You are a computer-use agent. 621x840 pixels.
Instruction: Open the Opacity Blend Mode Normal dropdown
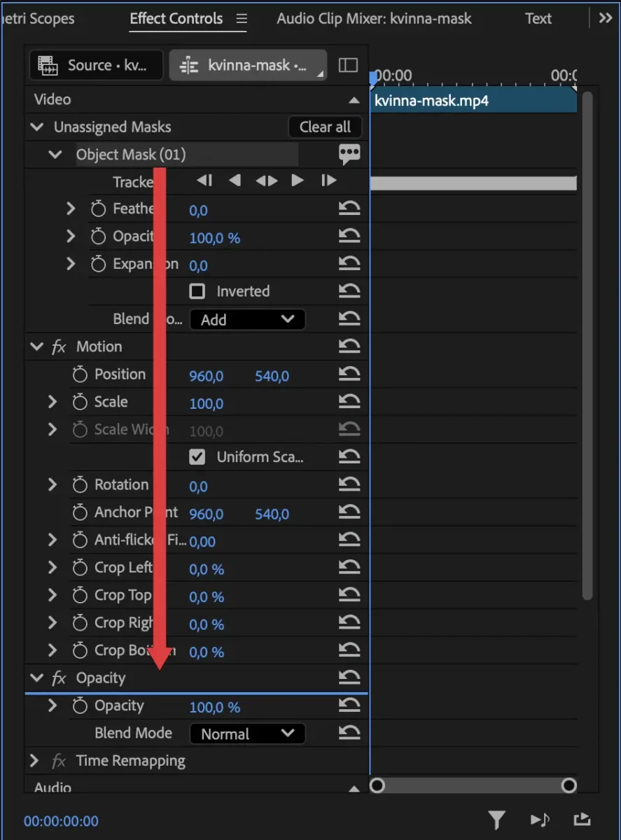point(247,734)
